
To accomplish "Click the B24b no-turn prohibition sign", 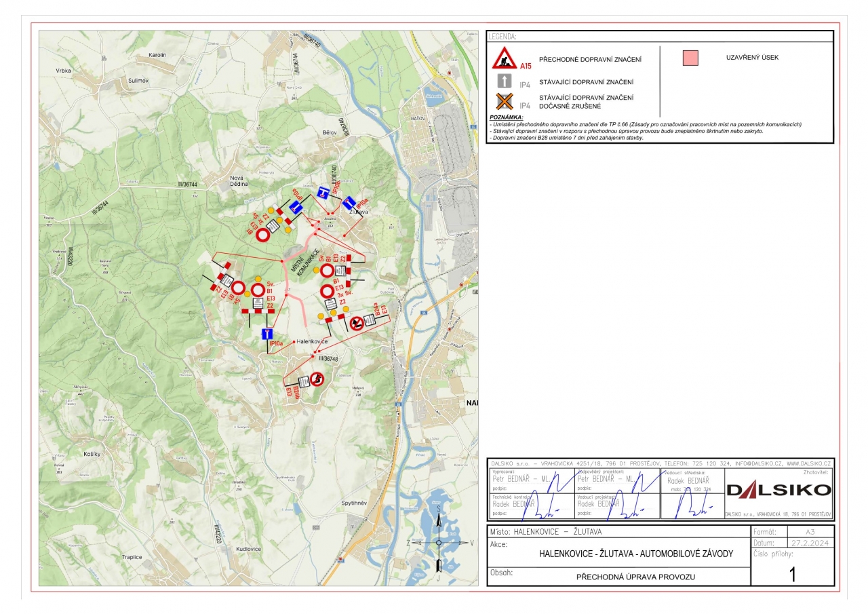I will [x=317, y=379].
